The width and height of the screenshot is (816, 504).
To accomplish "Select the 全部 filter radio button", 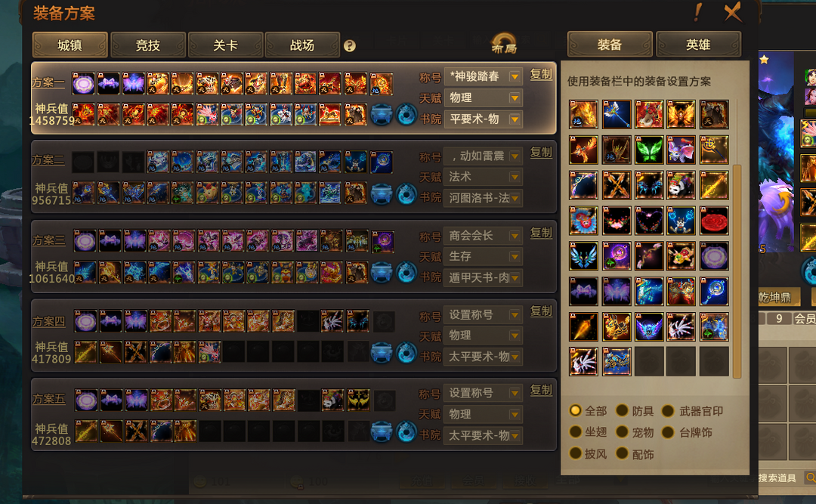I will click(575, 411).
